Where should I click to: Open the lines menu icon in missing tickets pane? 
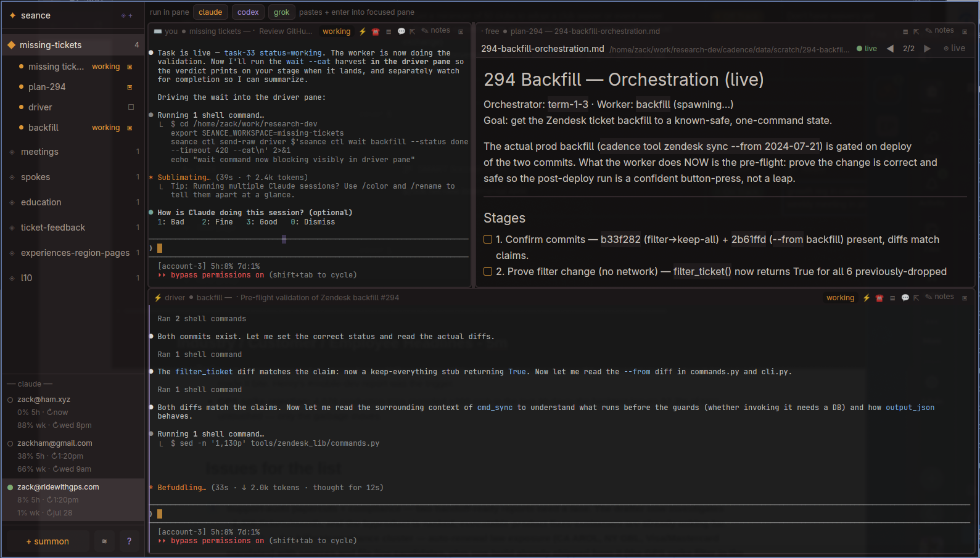[389, 31]
